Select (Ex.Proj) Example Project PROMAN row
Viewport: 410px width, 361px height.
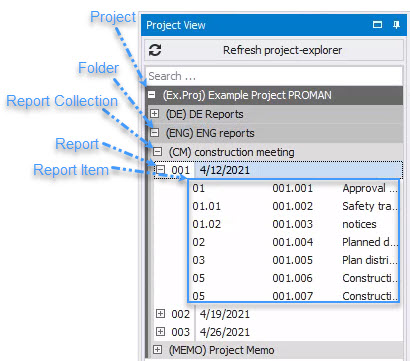[x=274, y=95]
